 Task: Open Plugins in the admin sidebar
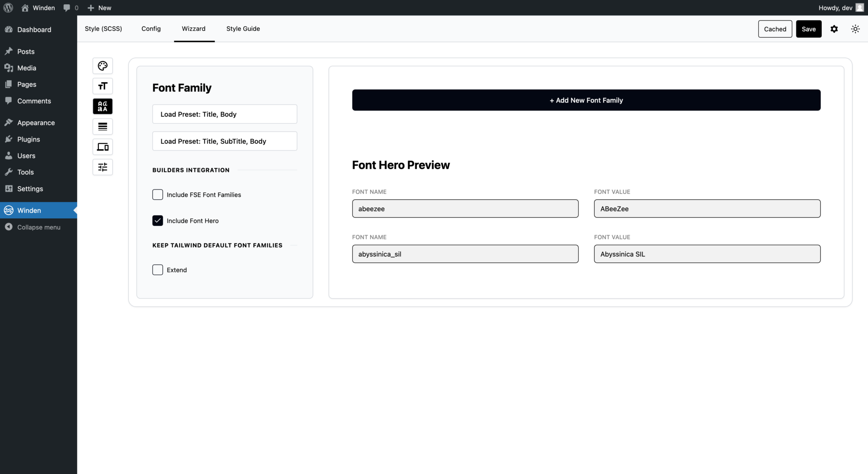pyautogui.click(x=39, y=139)
